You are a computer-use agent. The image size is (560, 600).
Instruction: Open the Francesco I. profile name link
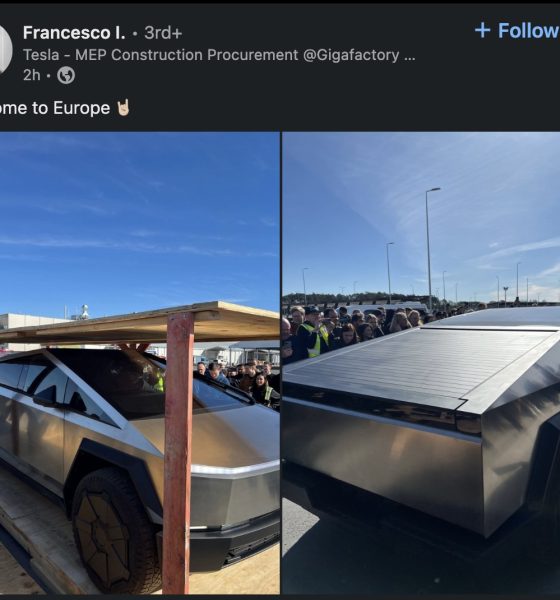(74, 33)
